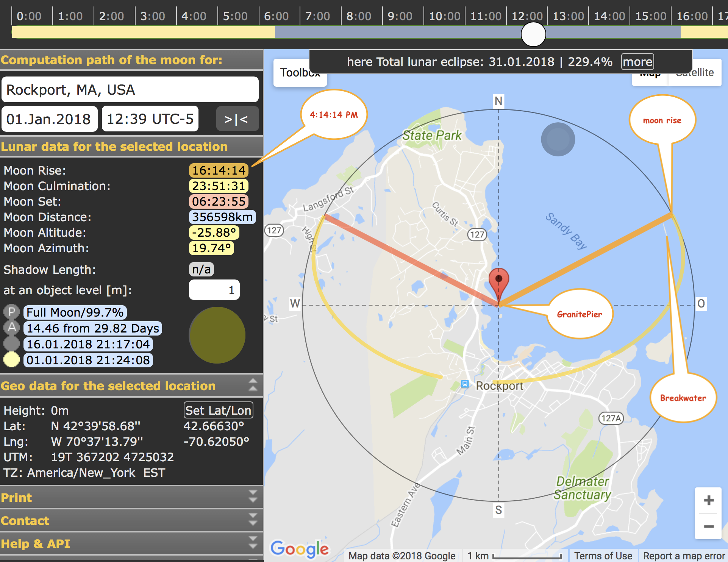Click the white time slider handle
This screenshot has height=562, width=728.
533,34
